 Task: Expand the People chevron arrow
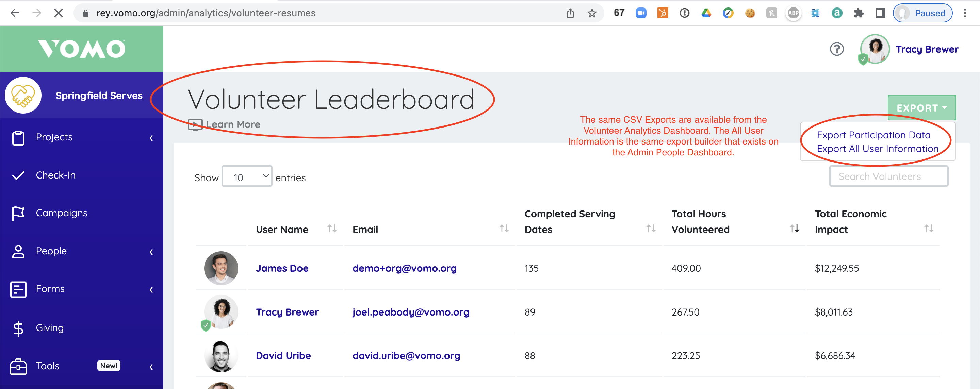pyautogui.click(x=151, y=252)
